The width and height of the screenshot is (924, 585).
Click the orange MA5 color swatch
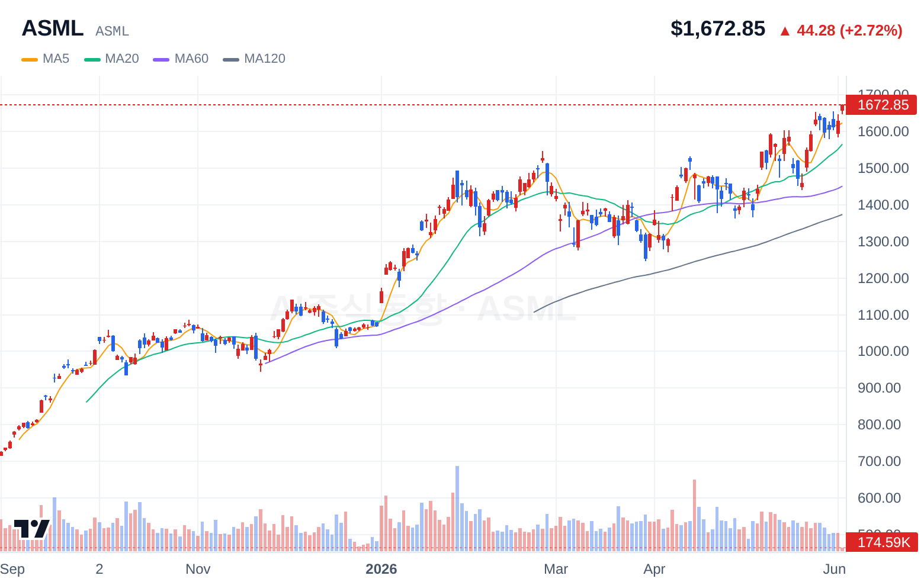[30, 59]
